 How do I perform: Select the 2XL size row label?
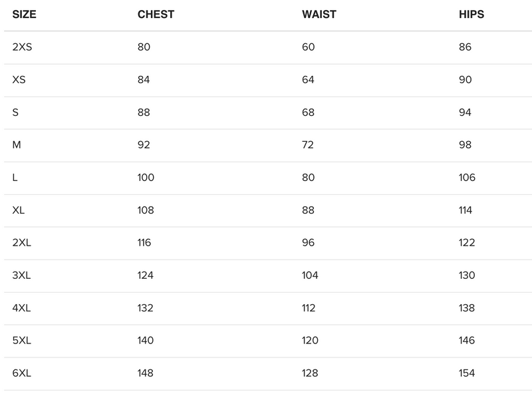(22, 243)
